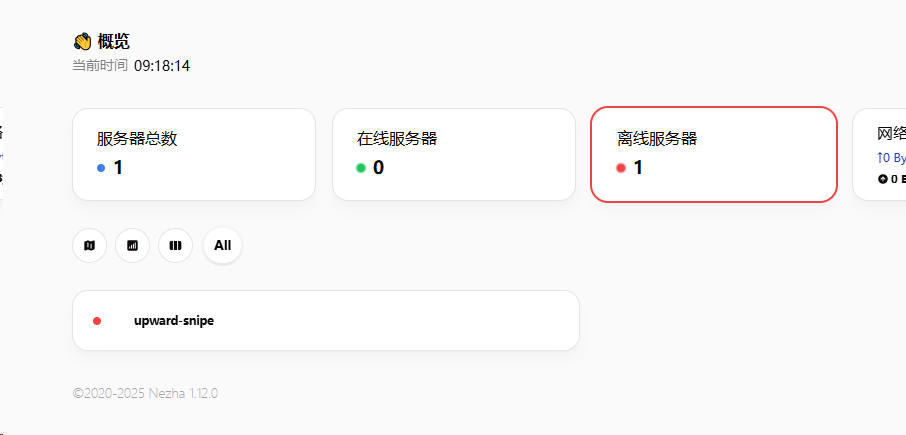906x435 pixels.
Task: Open the map view icon button
Action: point(90,246)
